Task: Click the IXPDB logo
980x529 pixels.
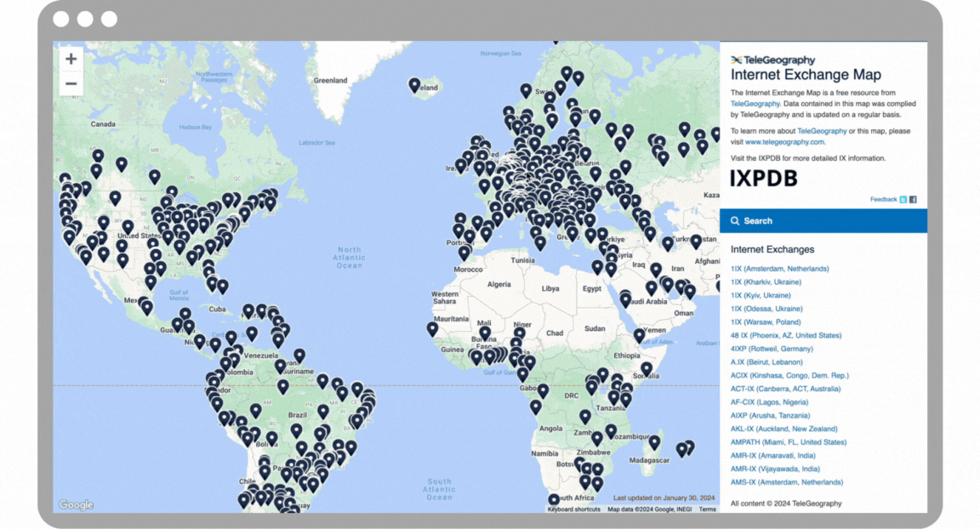Action: (x=763, y=179)
